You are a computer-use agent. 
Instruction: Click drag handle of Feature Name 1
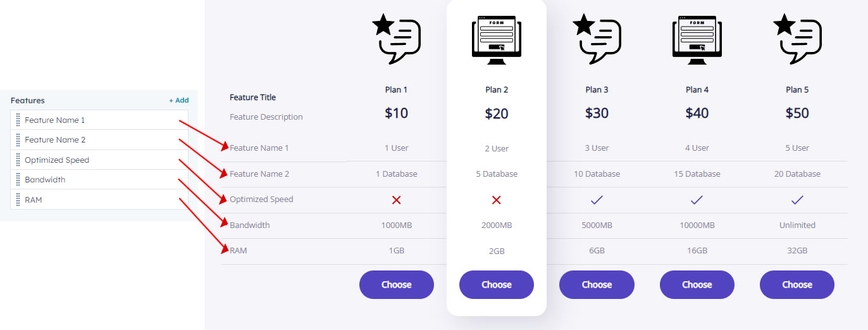point(18,120)
